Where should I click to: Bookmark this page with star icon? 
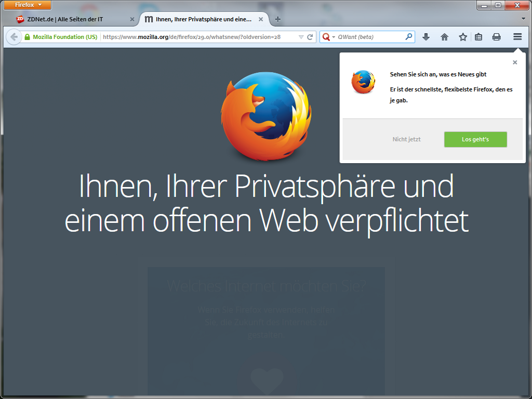463,37
